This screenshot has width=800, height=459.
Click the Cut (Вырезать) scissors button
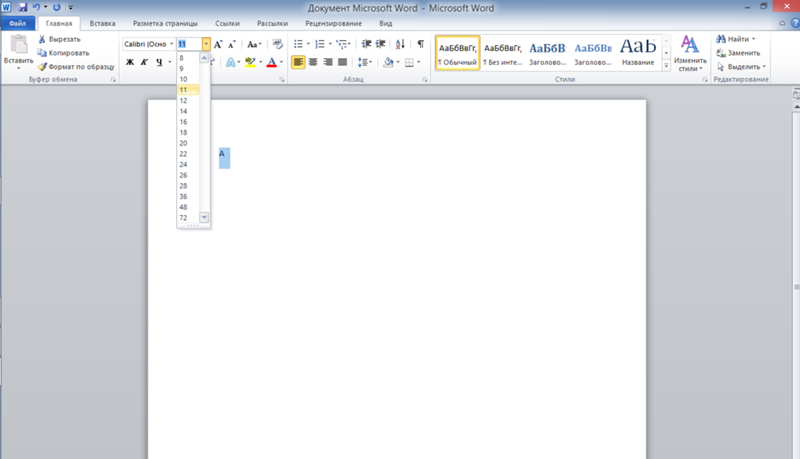pyautogui.click(x=59, y=39)
